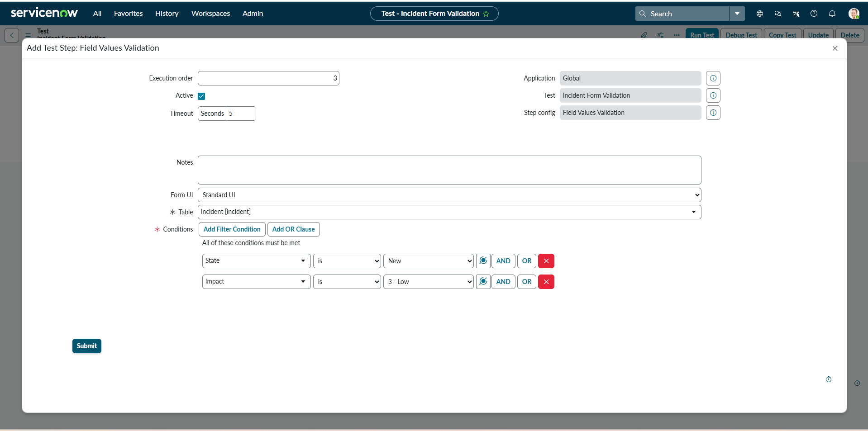Open related-field icon on the State condition row
This screenshot has width=868, height=431.
pos(483,261)
